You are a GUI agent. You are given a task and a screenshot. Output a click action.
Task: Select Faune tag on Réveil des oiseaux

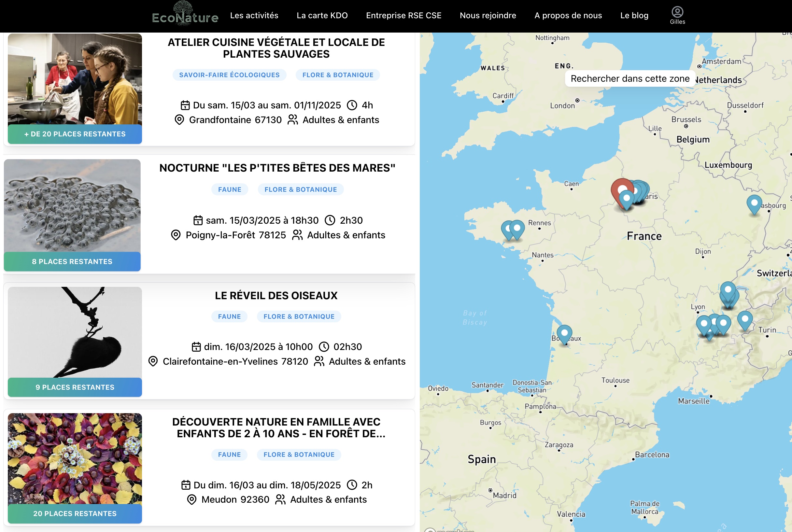(x=229, y=316)
